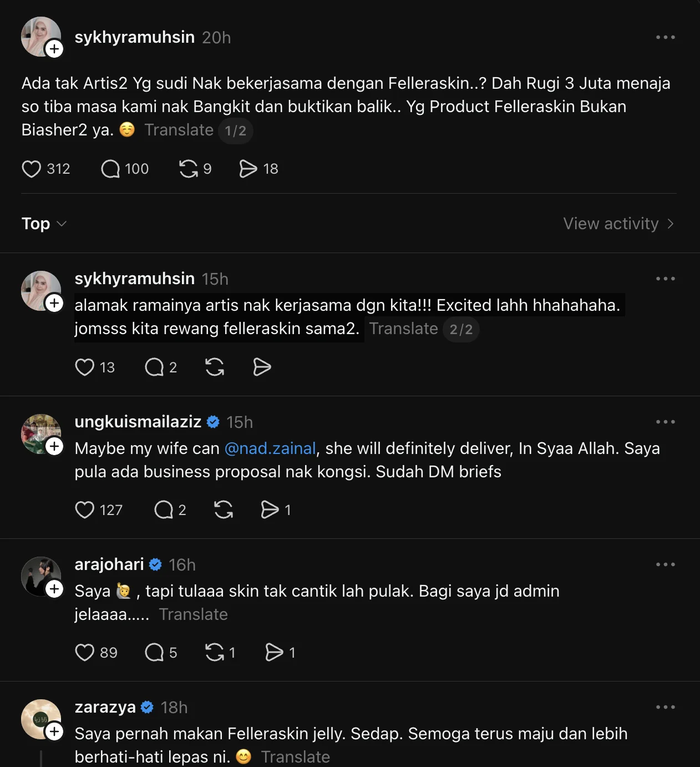Share the main post with 18 shares
700x767 pixels.
click(247, 169)
